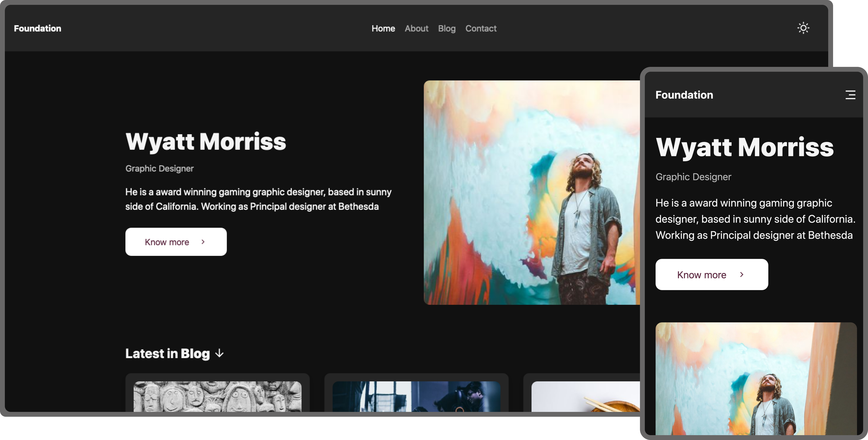868x440 pixels.
Task: Click the desktop hero portrait image
Action: tap(531, 192)
